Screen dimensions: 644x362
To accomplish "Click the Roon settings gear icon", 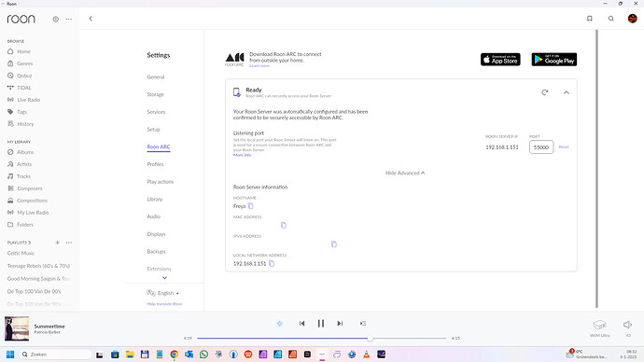I will (55, 19).
